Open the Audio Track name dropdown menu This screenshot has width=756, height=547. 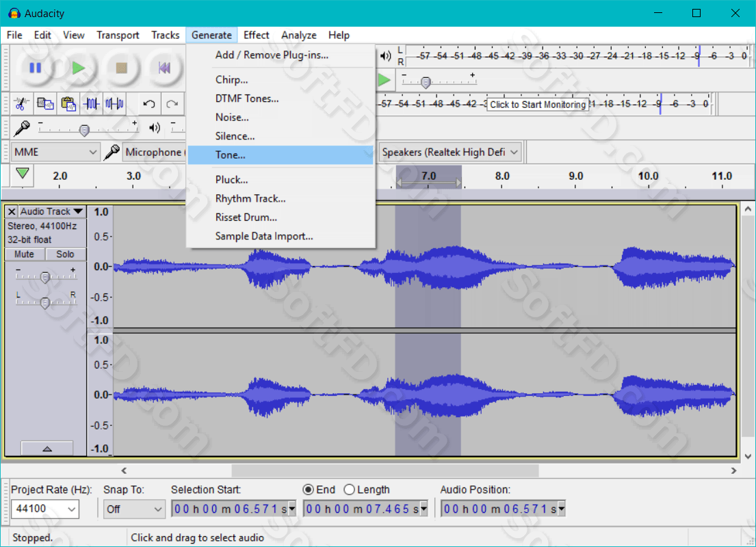(x=51, y=211)
